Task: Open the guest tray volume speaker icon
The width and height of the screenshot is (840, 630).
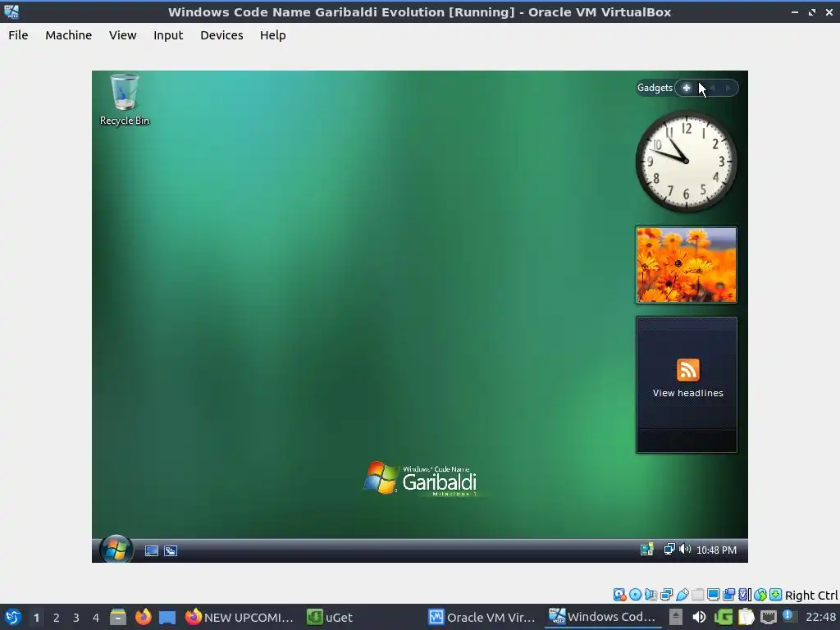Action: [x=685, y=549]
